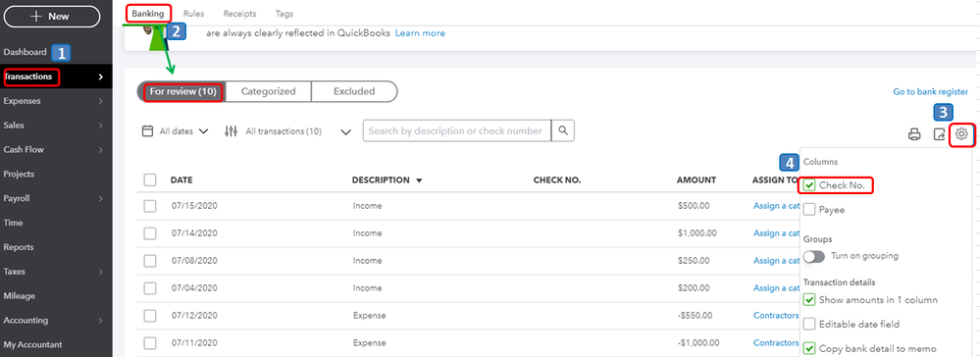The width and height of the screenshot is (980, 357).
Task: Open the All dates dropdown
Action: coord(183,131)
